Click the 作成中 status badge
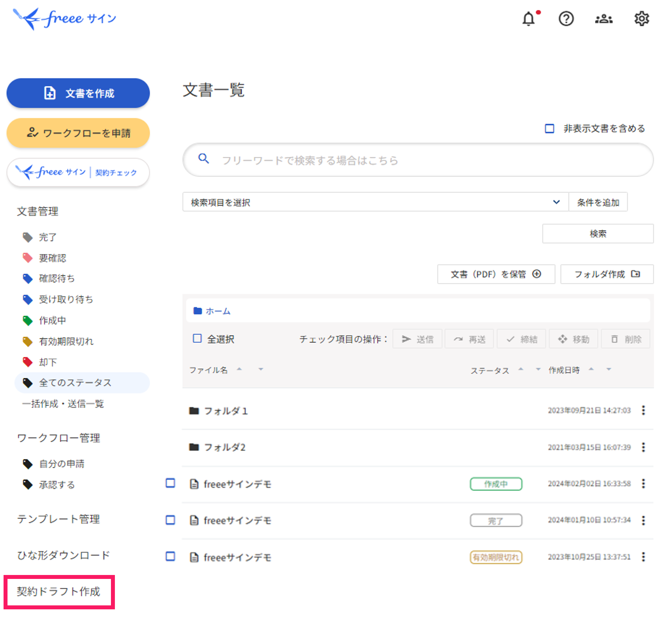 (496, 484)
